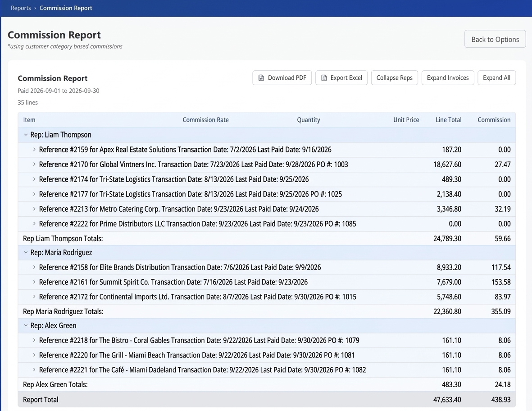Expand Reference #2170 Global Vintners row
This screenshot has width=532, height=411.
[x=34, y=164]
